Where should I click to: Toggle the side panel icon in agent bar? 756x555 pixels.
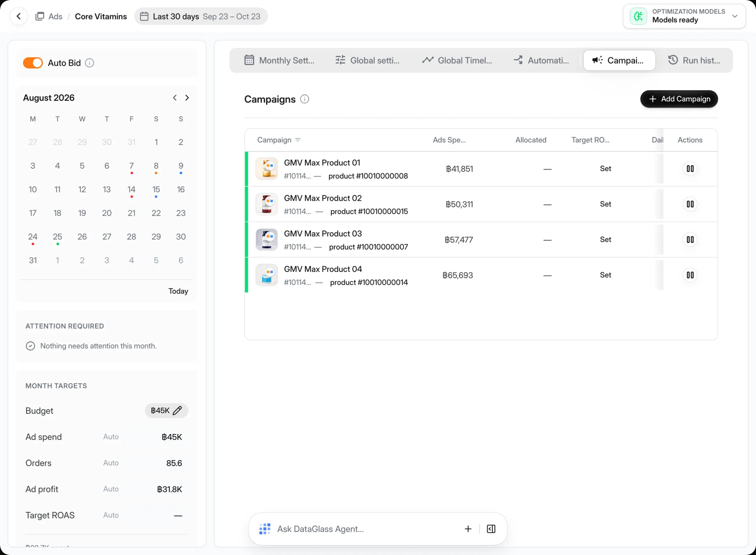[x=491, y=529]
